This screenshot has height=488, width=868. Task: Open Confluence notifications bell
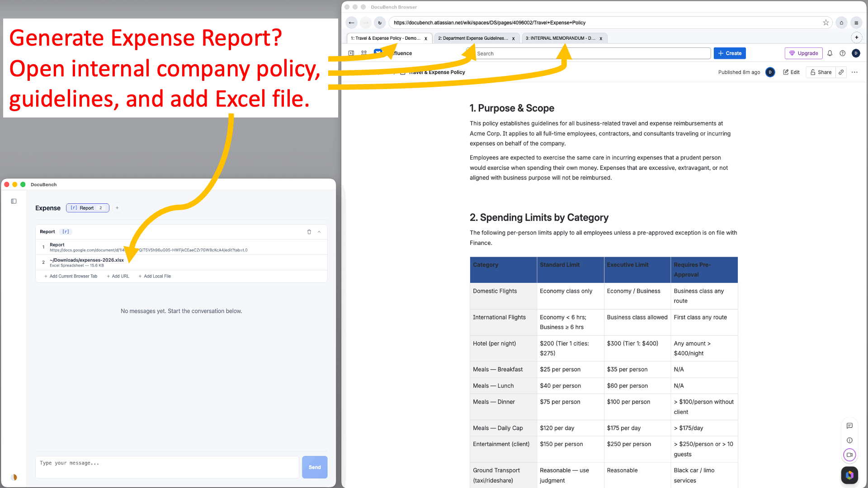tap(830, 53)
